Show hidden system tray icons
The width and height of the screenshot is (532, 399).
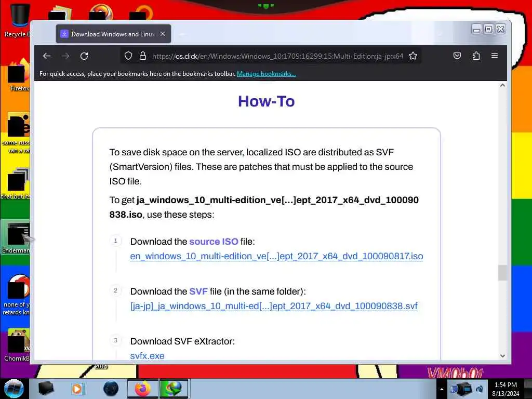[442, 389]
